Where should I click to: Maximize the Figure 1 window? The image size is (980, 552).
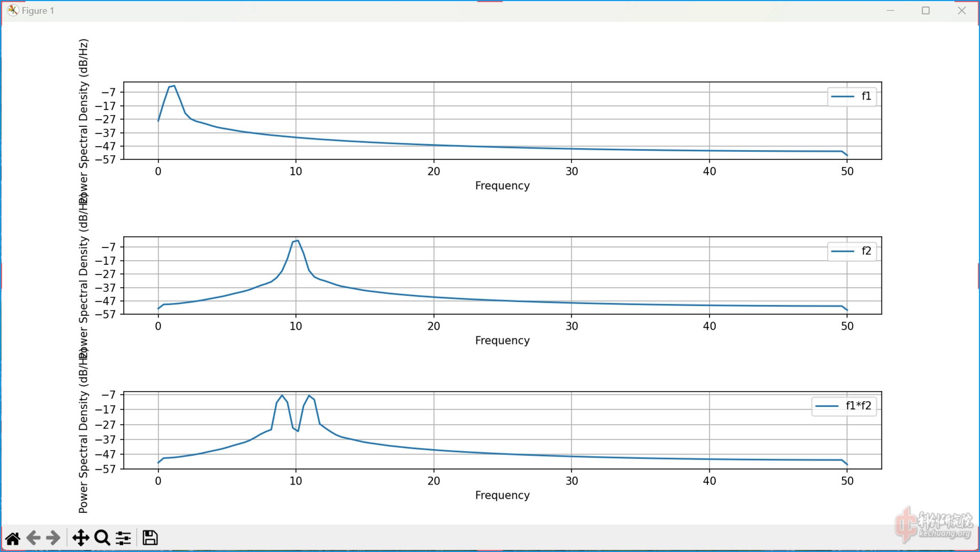pos(925,10)
